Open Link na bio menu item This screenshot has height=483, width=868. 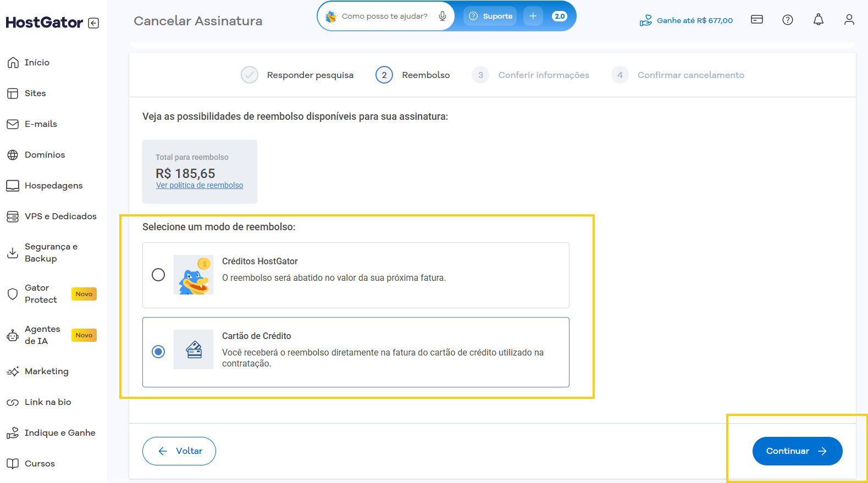[48, 402]
